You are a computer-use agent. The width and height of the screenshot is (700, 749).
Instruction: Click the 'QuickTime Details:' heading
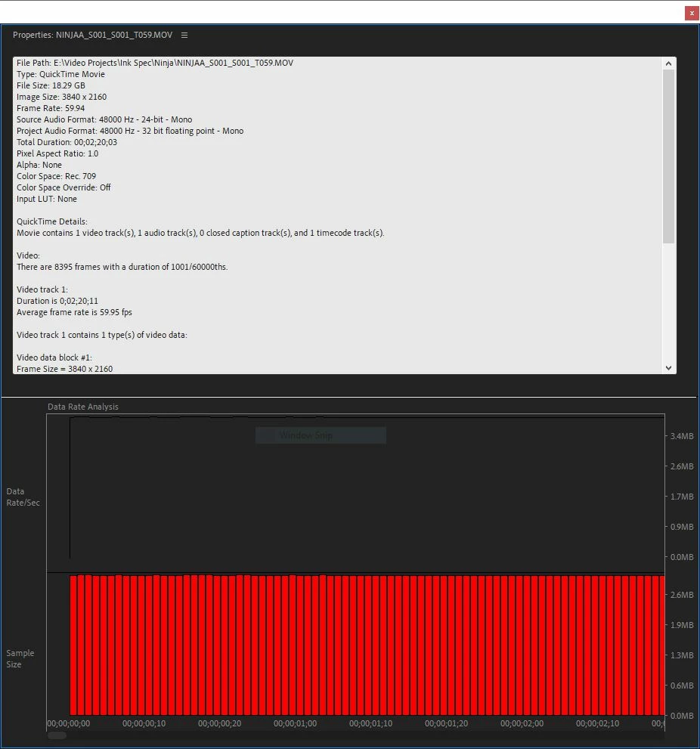(52, 221)
